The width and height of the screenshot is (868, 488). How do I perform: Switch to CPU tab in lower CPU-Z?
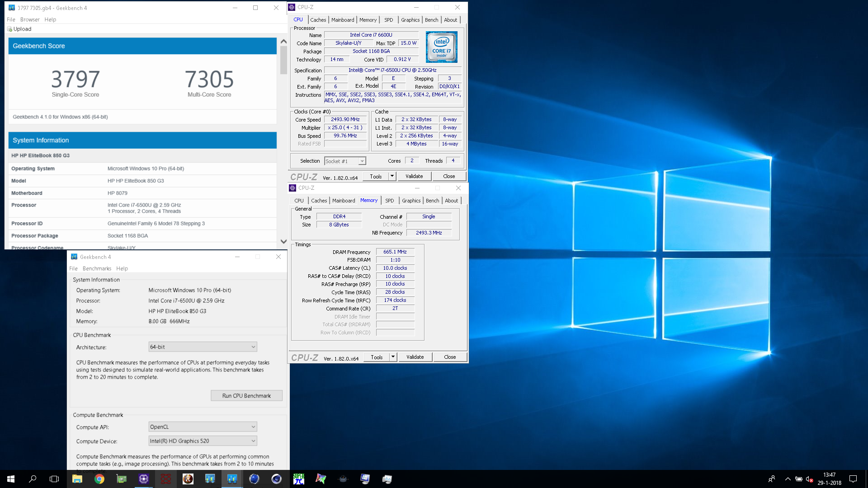point(299,201)
